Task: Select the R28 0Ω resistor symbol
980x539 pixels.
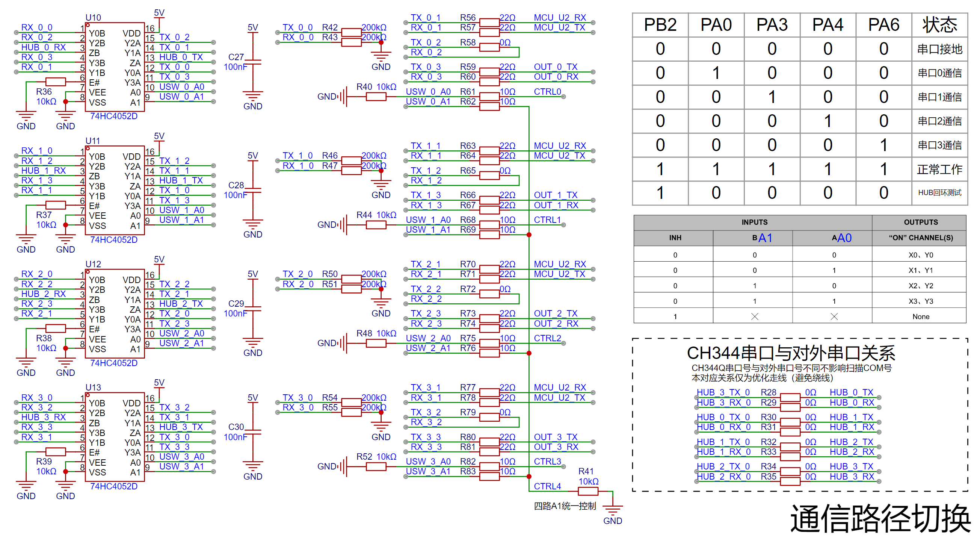Action: [790, 398]
